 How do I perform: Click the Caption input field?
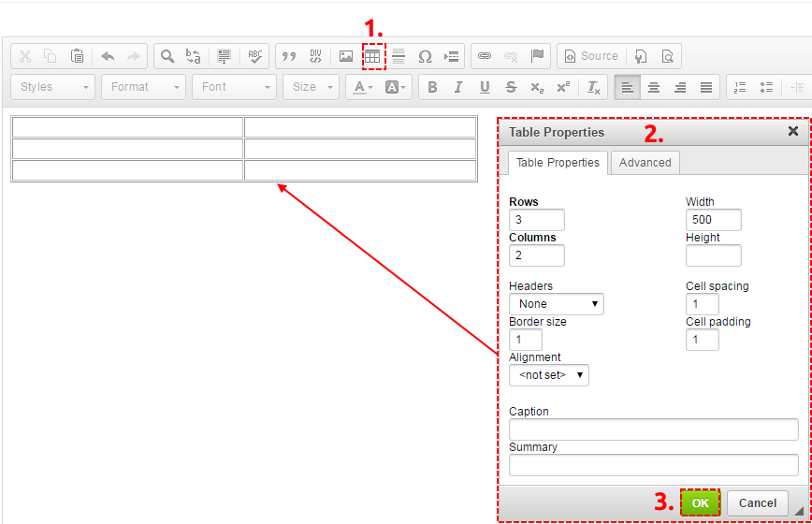click(654, 429)
